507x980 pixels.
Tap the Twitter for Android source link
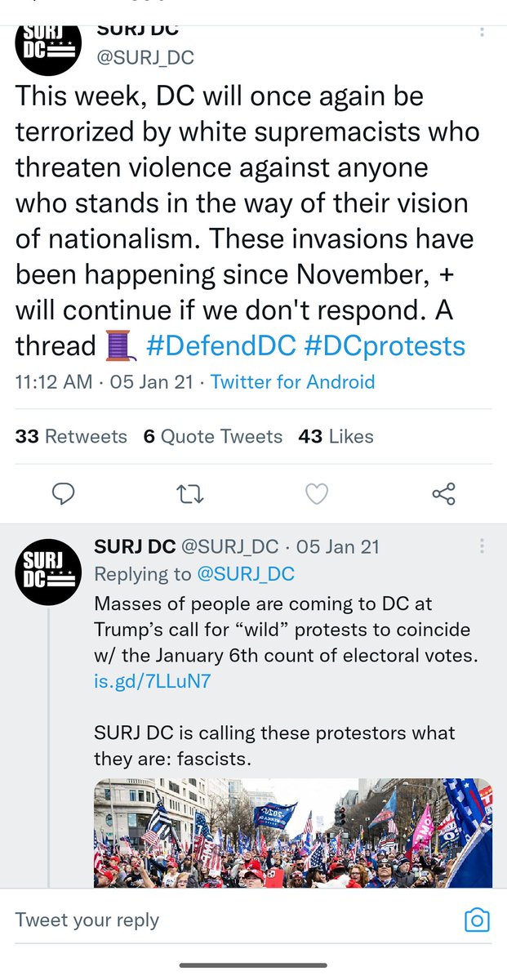coord(292,382)
